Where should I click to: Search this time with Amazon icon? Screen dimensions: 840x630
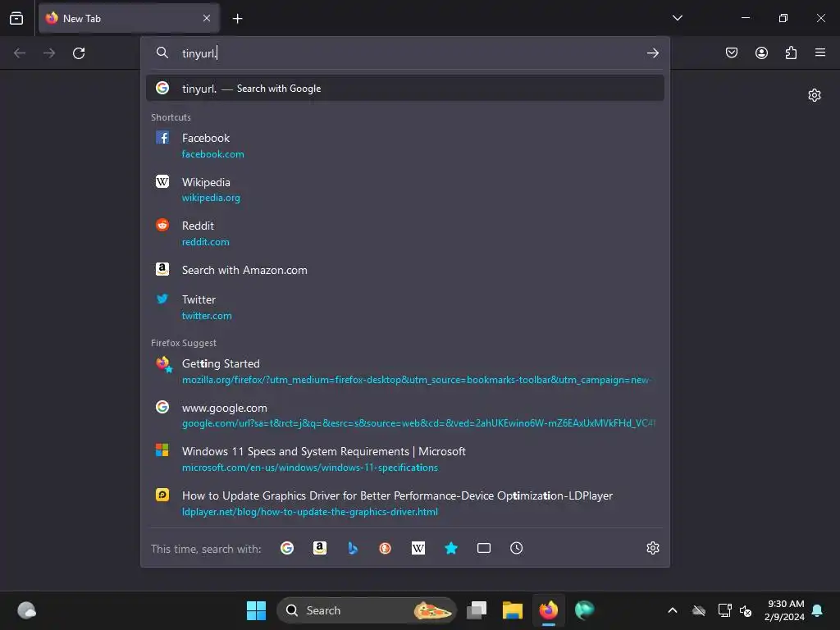(320, 548)
